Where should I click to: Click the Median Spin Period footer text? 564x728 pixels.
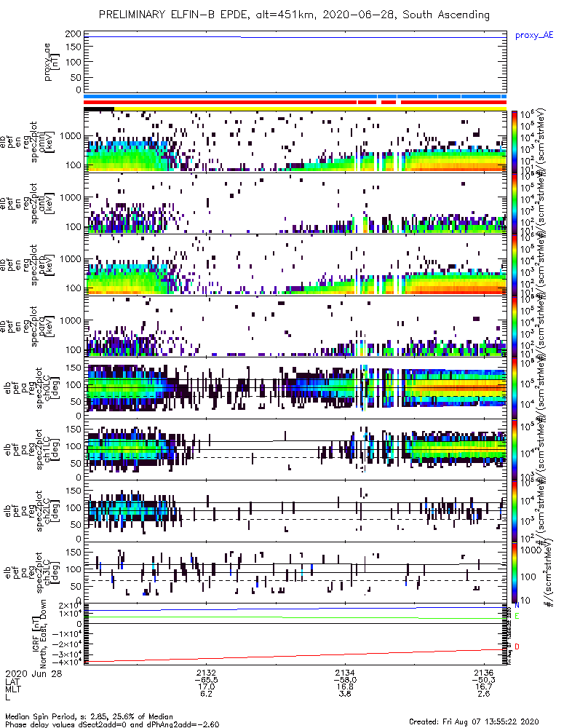(x=89, y=716)
